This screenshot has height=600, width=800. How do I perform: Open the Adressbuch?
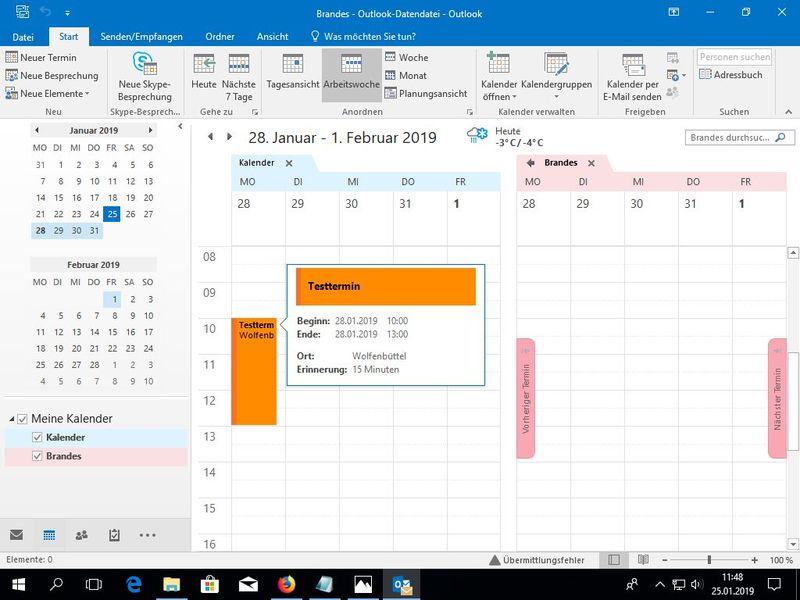pyautogui.click(x=731, y=74)
